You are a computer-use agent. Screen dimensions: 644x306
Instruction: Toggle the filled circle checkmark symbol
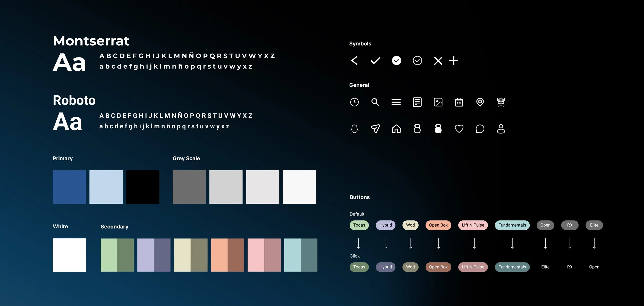pos(396,61)
